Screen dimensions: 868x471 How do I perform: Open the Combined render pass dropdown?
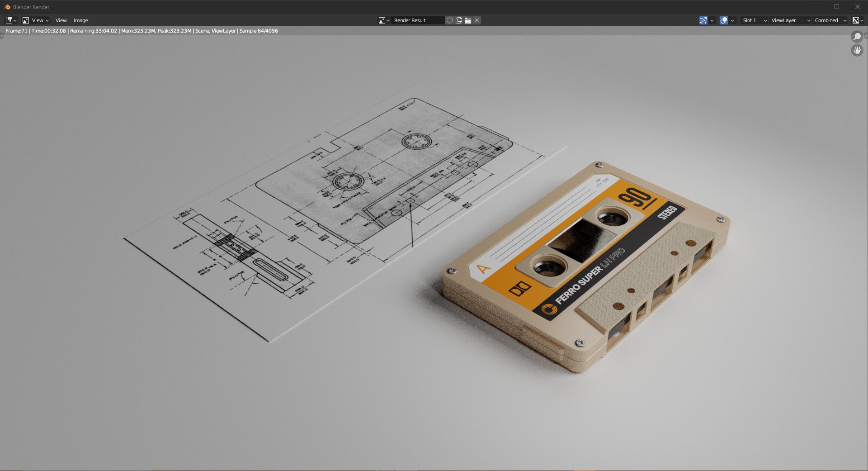830,20
